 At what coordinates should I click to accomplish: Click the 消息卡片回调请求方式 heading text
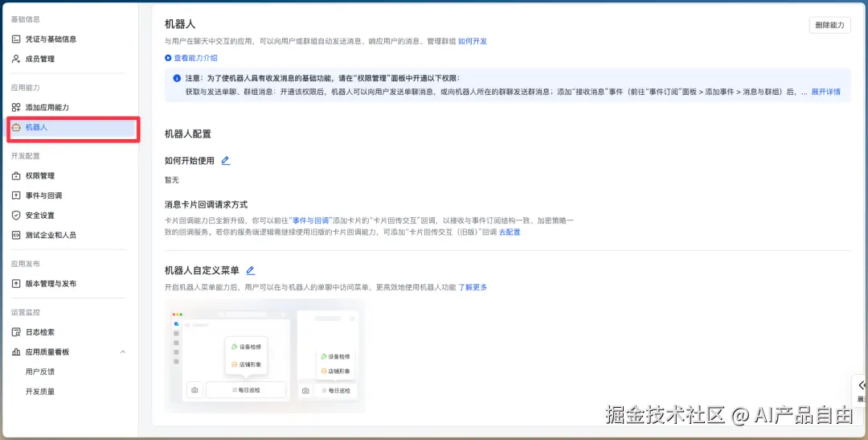point(206,204)
